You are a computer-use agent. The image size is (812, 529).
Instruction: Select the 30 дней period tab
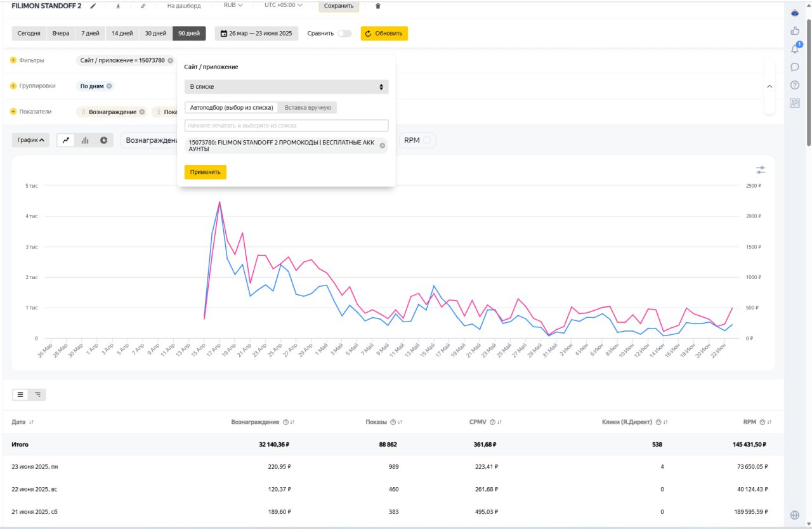click(155, 34)
